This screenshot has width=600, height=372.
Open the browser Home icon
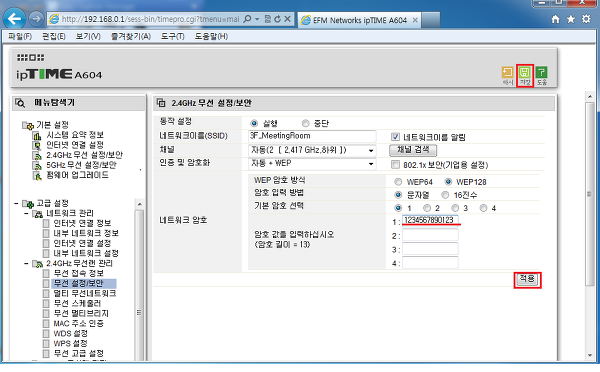click(x=555, y=19)
